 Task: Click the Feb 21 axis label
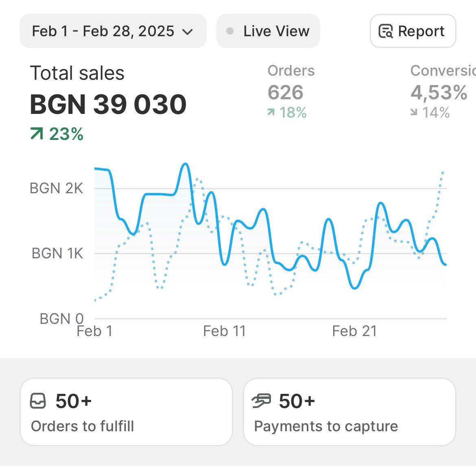(355, 331)
